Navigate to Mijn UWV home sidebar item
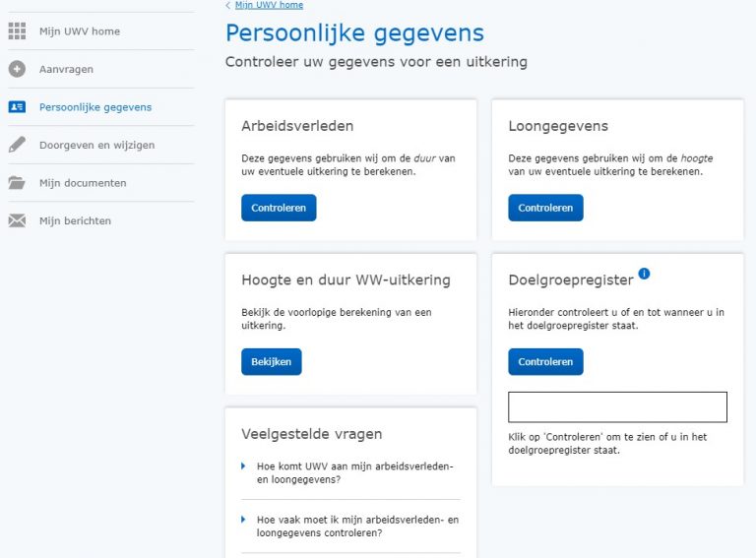Image resolution: width=756 pixels, height=558 pixels. click(x=79, y=31)
